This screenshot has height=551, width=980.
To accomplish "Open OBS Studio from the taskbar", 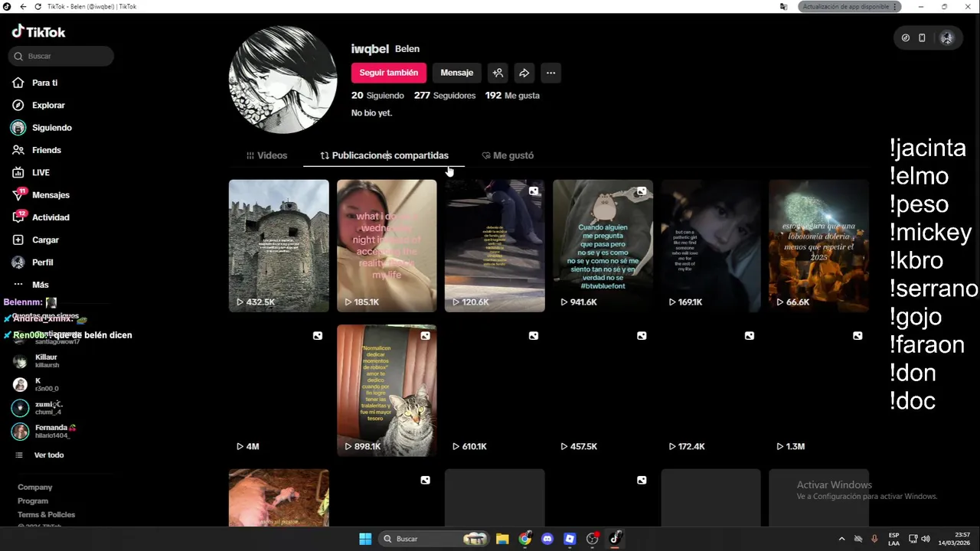I will click(592, 539).
